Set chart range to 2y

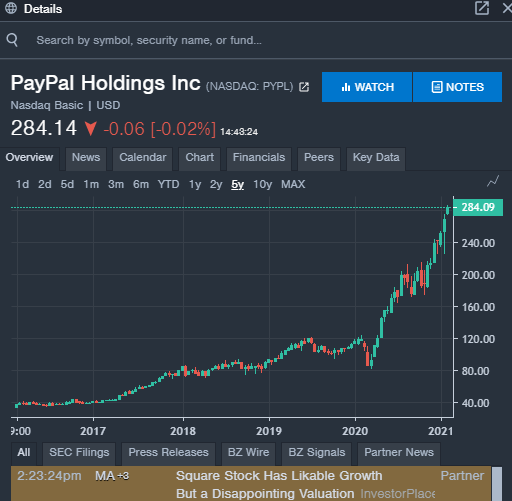tap(216, 184)
